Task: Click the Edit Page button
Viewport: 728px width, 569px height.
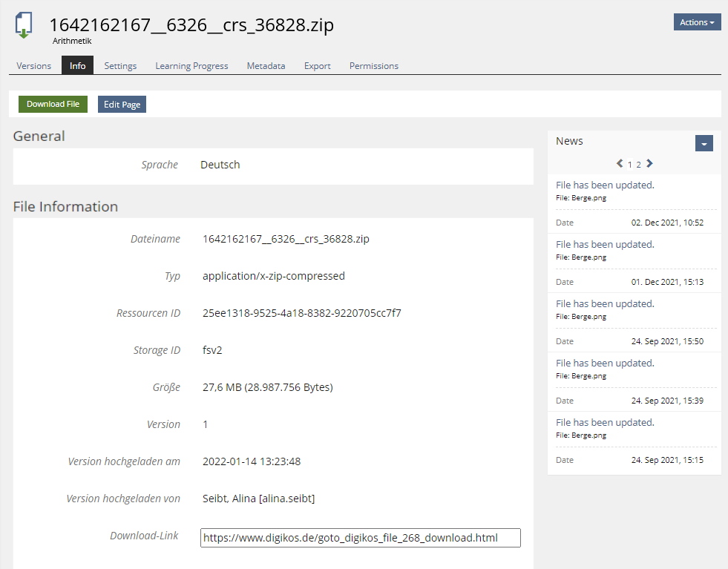Action: [x=122, y=105]
